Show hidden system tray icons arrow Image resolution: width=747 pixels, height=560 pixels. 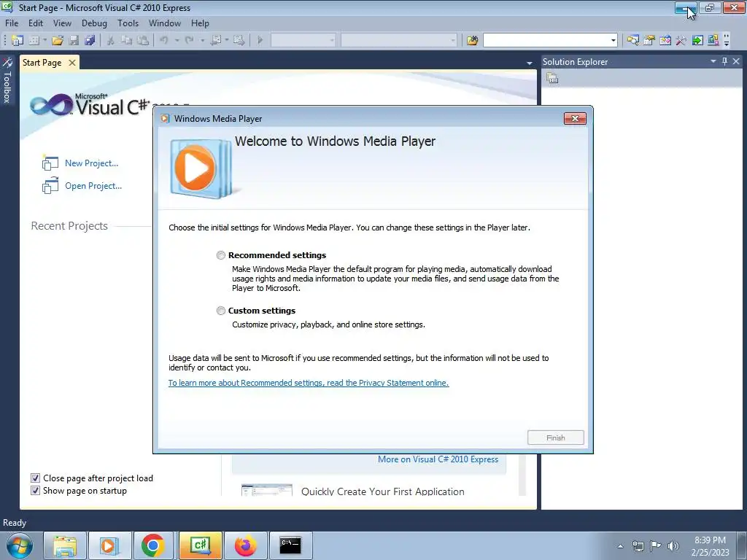(620, 546)
